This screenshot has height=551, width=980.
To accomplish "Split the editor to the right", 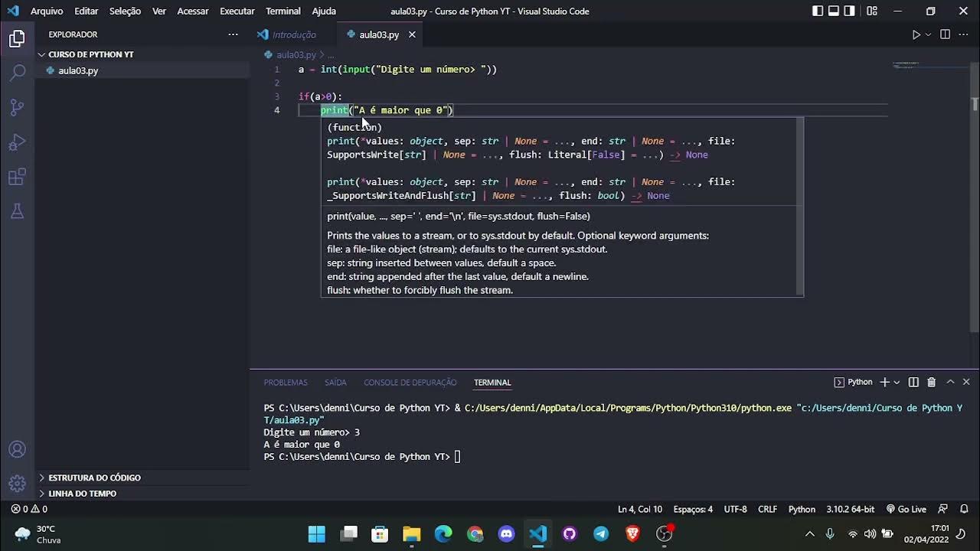I will (x=945, y=34).
